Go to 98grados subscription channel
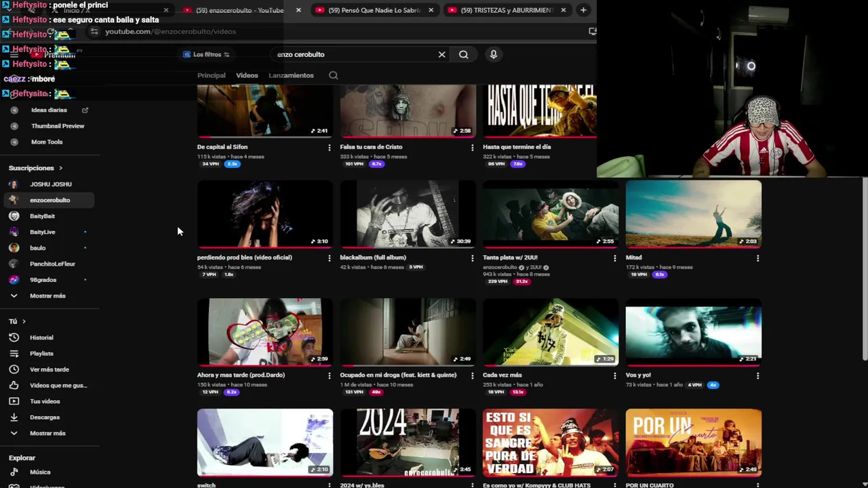Screen dimensions: 868x488 click(x=43, y=280)
